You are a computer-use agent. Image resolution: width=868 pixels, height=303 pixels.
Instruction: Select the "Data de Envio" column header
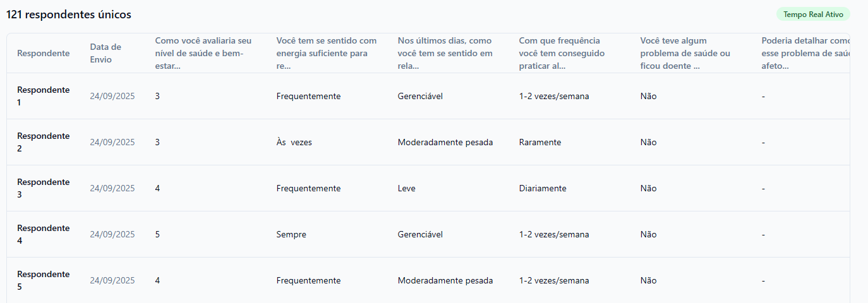[x=105, y=53]
